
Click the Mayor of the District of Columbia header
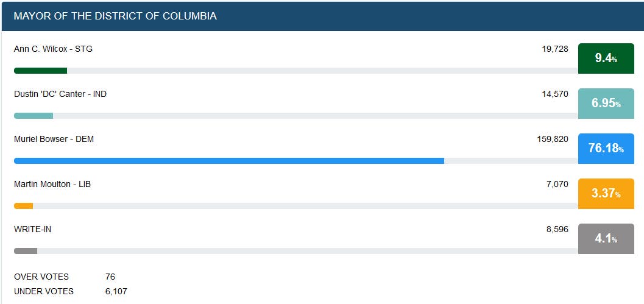click(115, 16)
